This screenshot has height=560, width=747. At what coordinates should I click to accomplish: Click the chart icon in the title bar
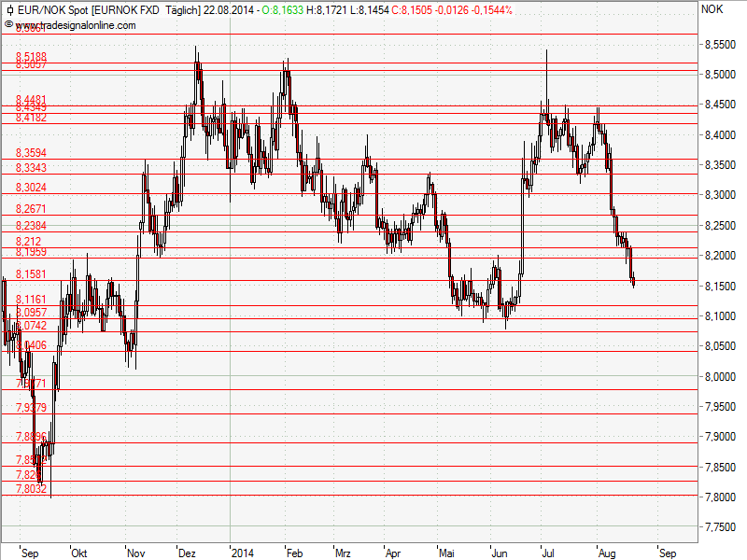tap(11, 9)
